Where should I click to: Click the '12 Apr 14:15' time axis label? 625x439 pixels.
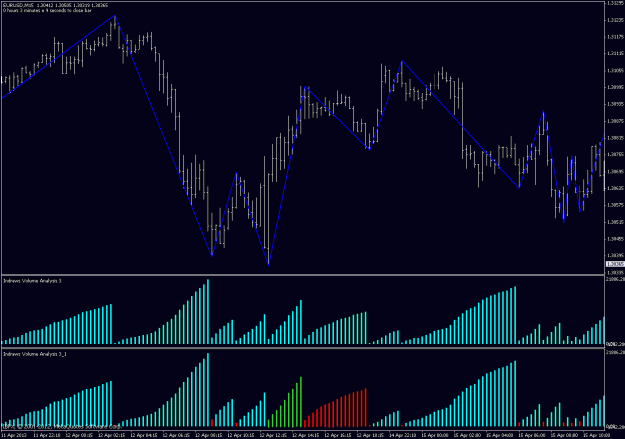click(305, 435)
